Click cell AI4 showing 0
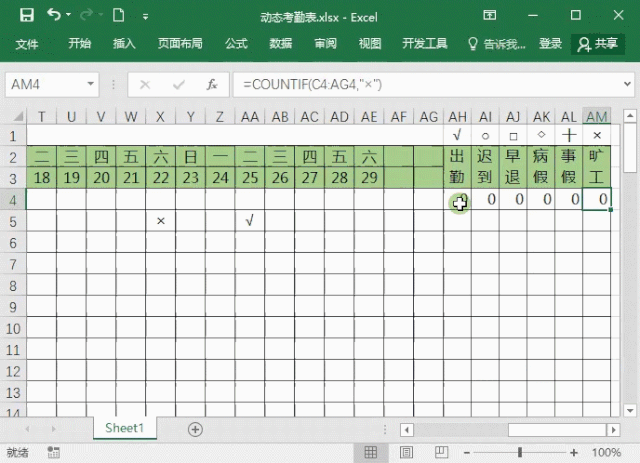Image resolution: width=640 pixels, height=463 pixels. pos(485,199)
